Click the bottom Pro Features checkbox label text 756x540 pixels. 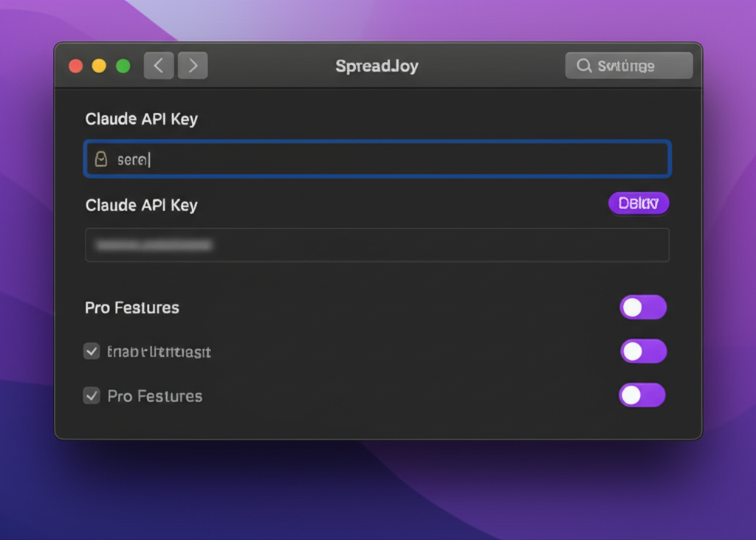pyautogui.click(x=154, y=396)
